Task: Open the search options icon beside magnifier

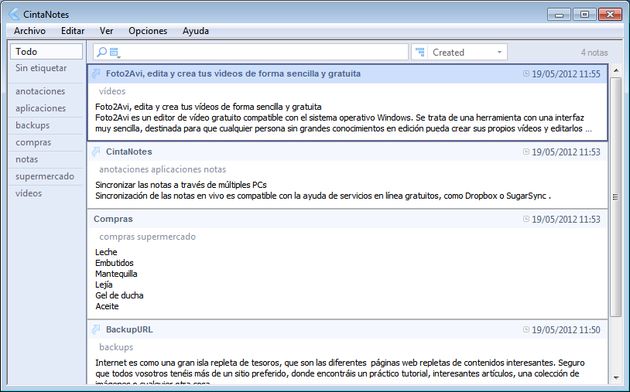Action: (x=115, y=52)
